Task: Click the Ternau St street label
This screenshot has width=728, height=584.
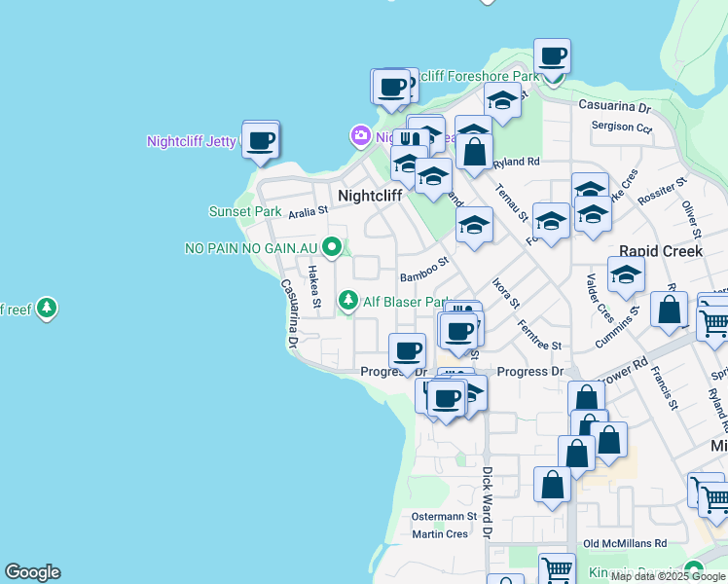Action: (512, 202)
